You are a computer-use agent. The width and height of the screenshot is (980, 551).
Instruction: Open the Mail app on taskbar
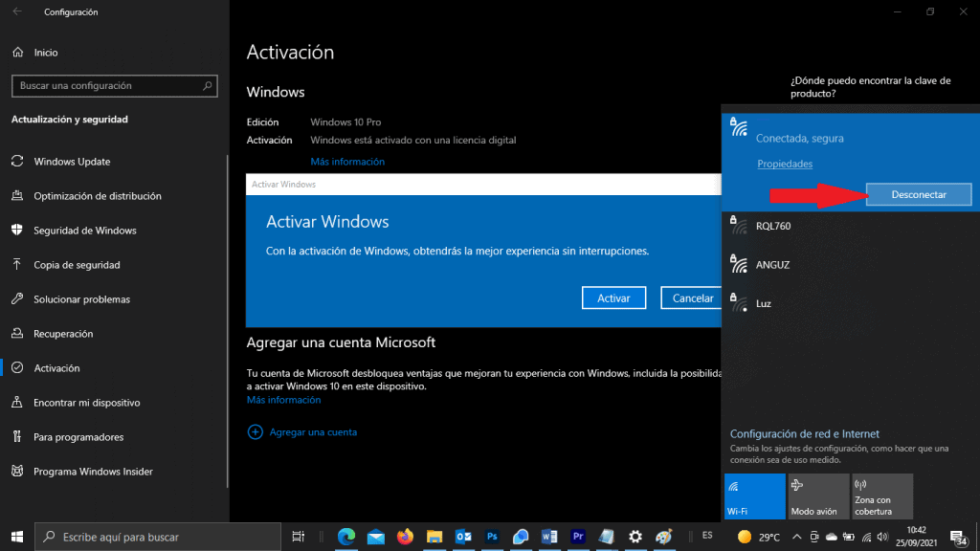375,537
